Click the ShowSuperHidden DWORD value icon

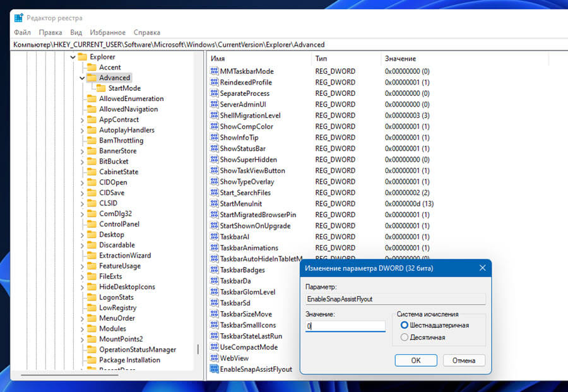[x=214, y=160]
